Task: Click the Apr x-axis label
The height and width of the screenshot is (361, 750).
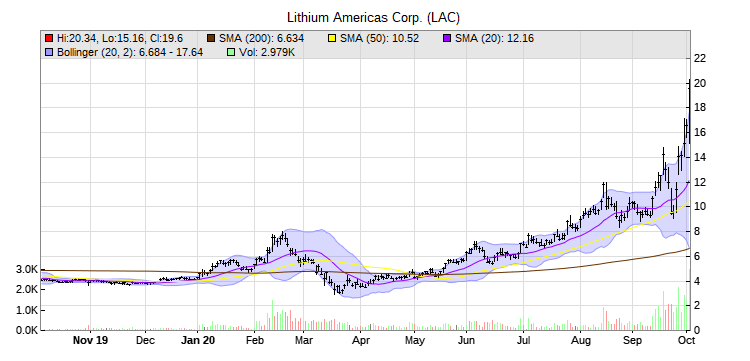Action: pos(361,340)
